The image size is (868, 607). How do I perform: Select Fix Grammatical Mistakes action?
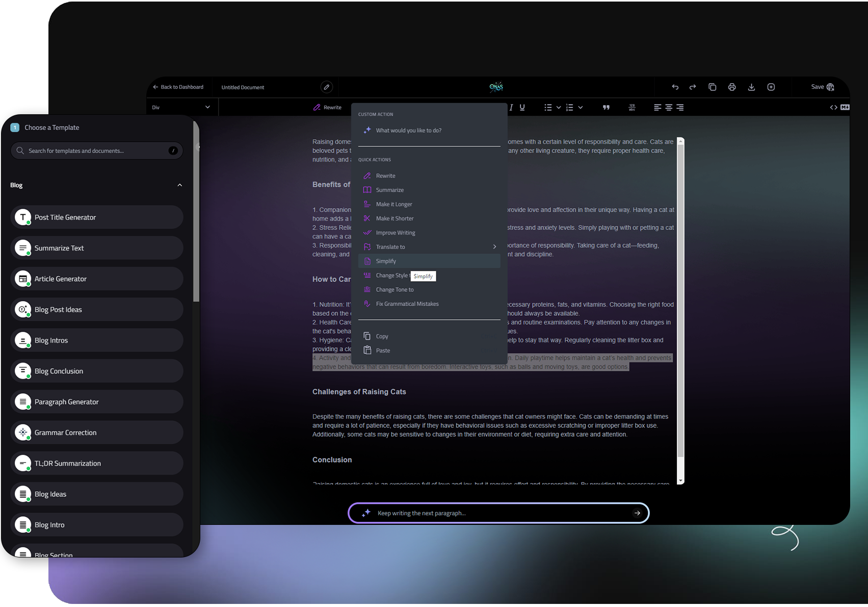coord(429,304)
